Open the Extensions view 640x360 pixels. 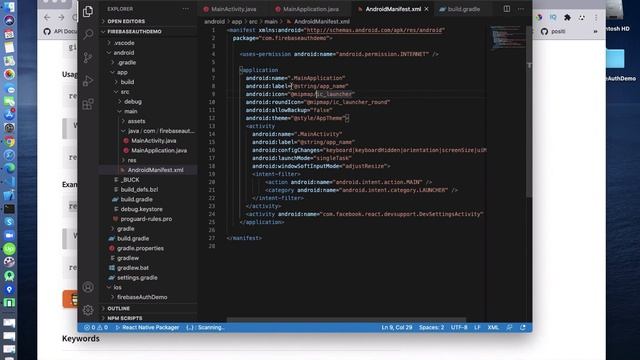[x=88, y=104]
